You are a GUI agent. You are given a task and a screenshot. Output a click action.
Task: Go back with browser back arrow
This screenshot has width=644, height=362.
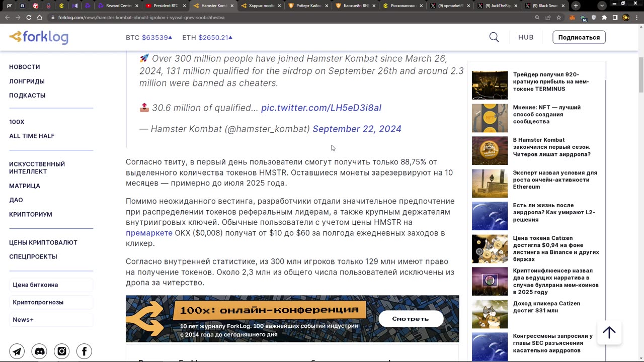click(7, 17)
